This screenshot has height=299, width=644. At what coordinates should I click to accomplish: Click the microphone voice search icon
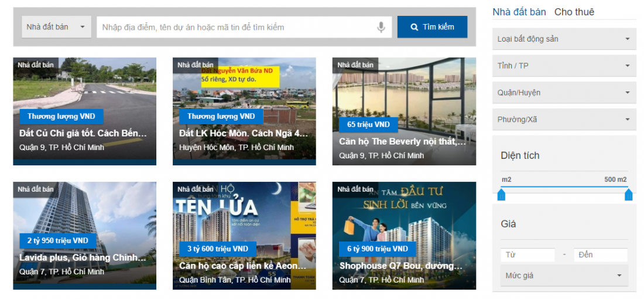click(x=381, y=27)
